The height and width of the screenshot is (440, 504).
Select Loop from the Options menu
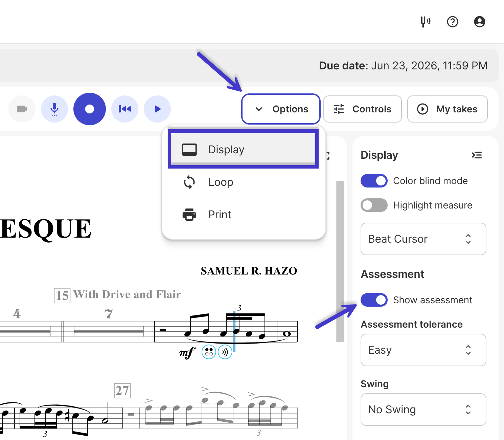[x=243, y=182]
